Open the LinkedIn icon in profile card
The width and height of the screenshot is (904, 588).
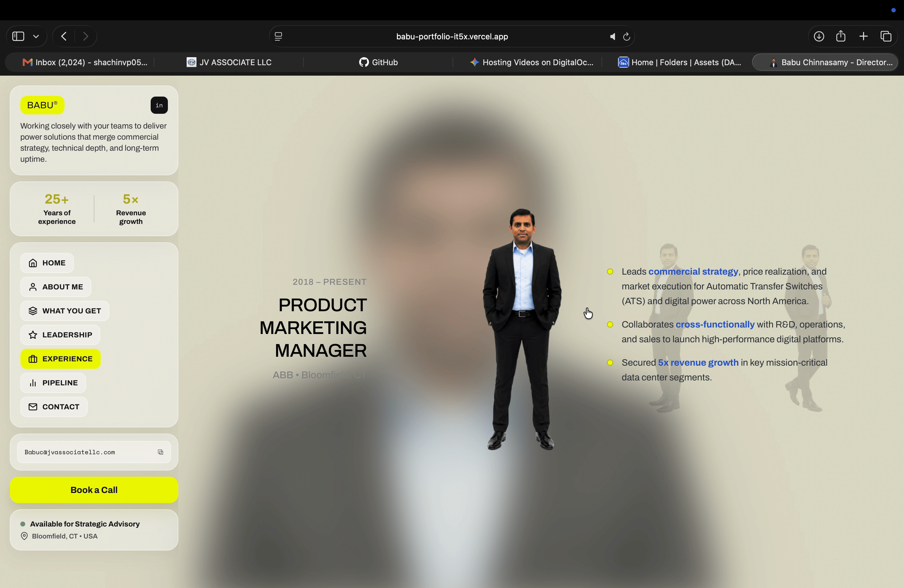point(159,105)
